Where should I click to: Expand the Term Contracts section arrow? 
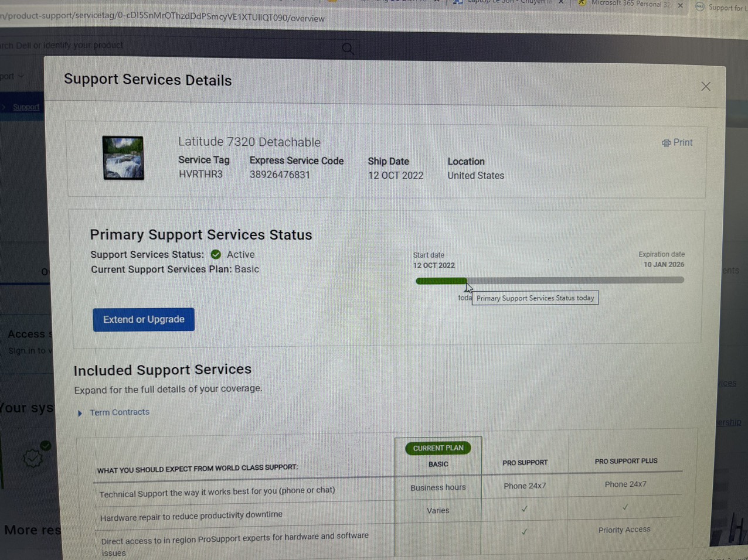(x=80, y=413)
